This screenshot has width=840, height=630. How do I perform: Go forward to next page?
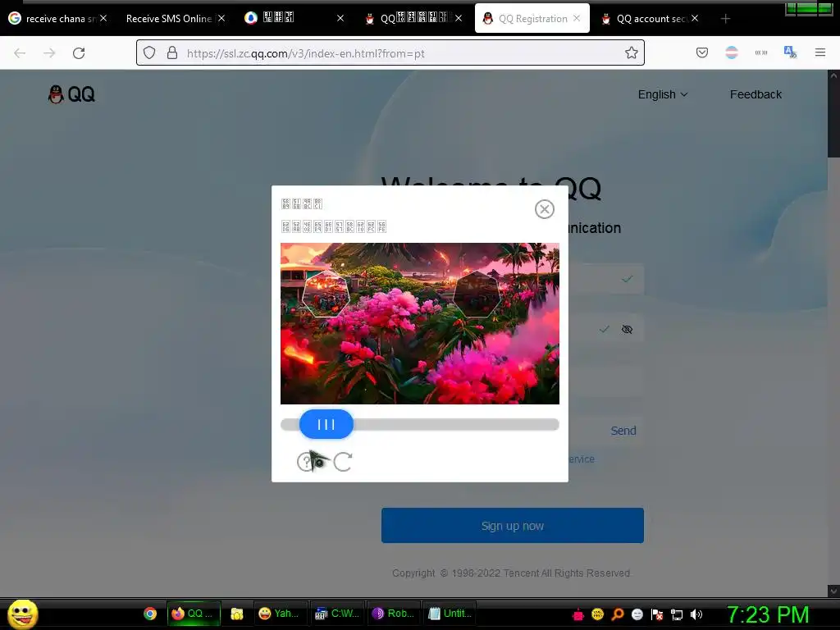49,53
